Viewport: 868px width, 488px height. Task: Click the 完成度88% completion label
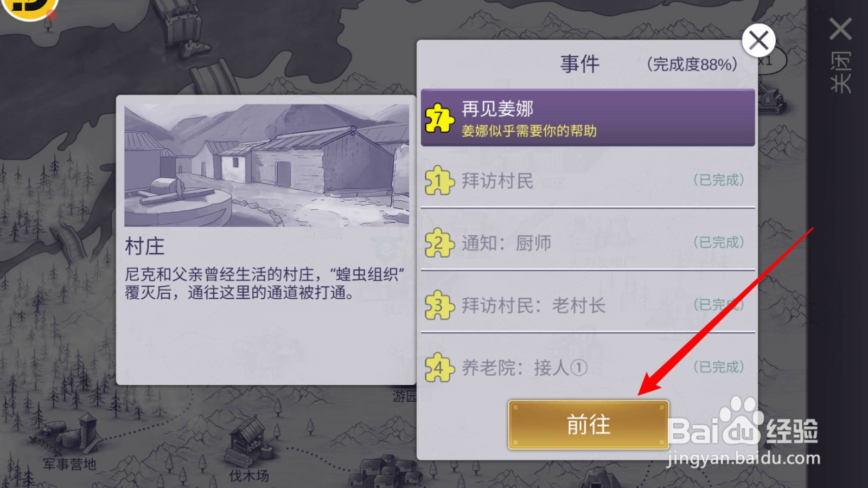[x=692, y=65]
